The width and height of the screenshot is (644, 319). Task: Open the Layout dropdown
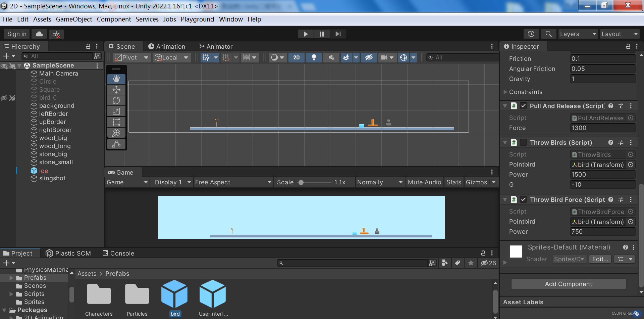tap(620, 34)
